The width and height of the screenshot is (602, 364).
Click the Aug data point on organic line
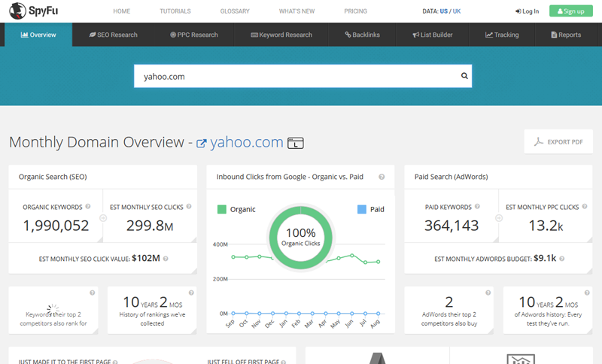coord(379,262)
